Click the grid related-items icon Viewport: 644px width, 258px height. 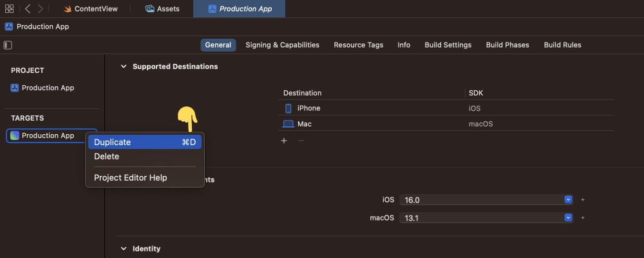click(9, 9)
